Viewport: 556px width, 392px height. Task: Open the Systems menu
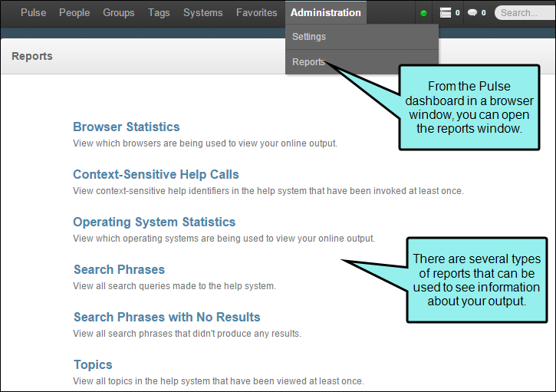point(202,13)
